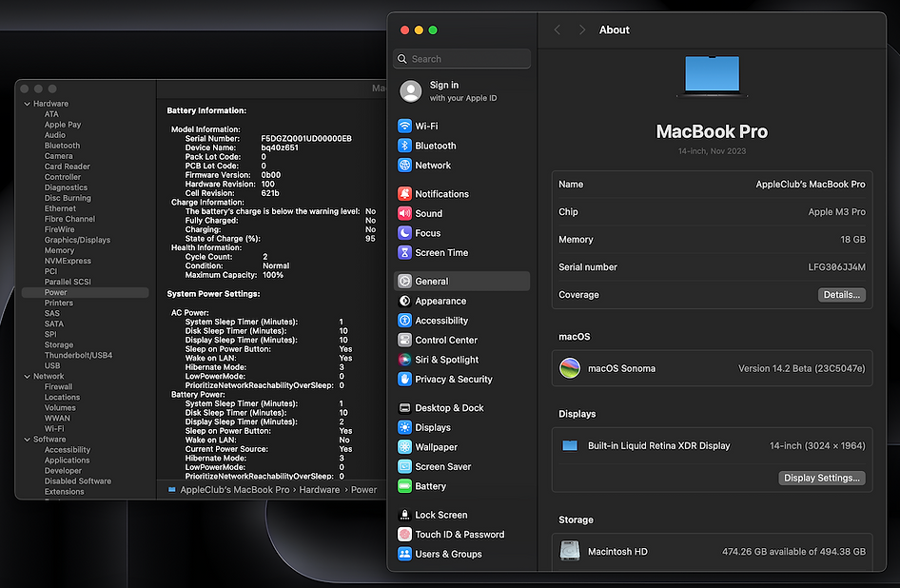Click the Macintosh HD drive icon
The height and width of the screenshot is (588, 900).
[570, 551]
